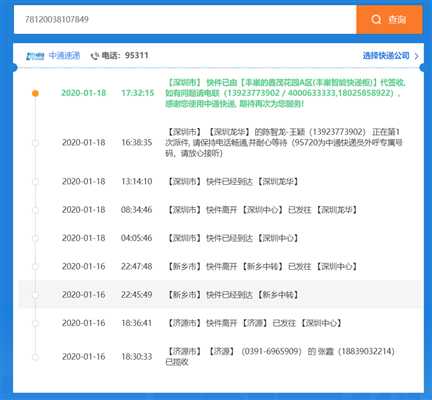
Task: Expand the chevron beside 选择快递公司
Action: pyautogui.click(x=416, y=56)
